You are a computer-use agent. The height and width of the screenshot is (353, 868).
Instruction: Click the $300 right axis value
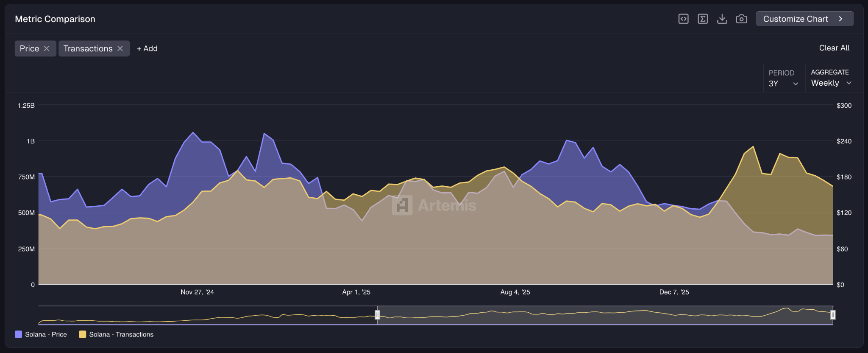tap(844, 105)
